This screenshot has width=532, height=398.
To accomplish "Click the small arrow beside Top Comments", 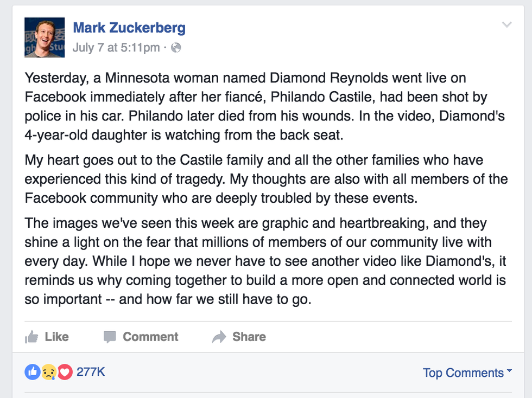I will (509, 372).
